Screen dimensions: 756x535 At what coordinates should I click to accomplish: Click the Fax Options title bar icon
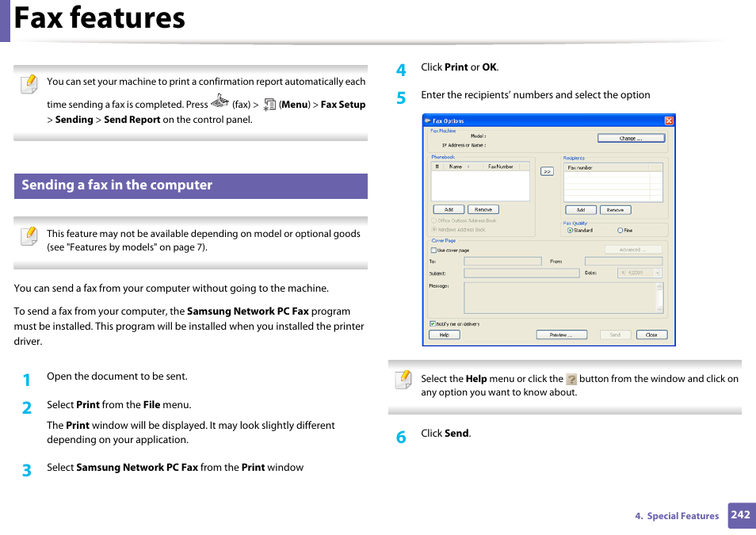428,120
